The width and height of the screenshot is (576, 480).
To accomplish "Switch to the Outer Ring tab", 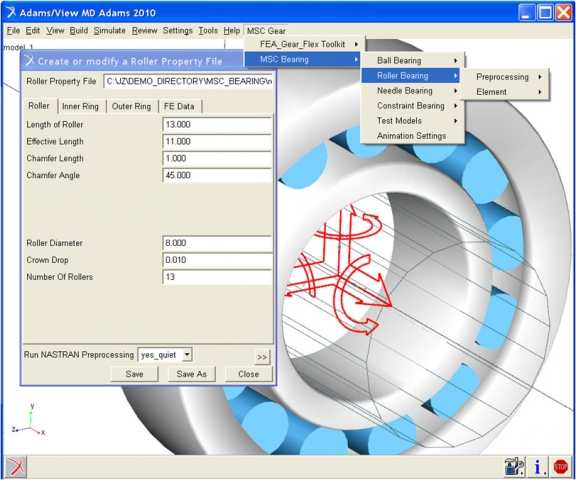I will 131,107.
